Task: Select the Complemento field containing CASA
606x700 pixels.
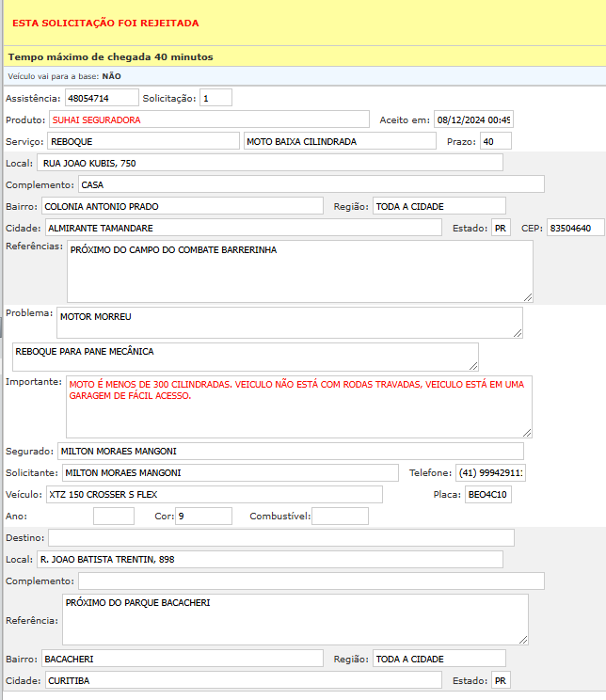Action: pos(311,184)
